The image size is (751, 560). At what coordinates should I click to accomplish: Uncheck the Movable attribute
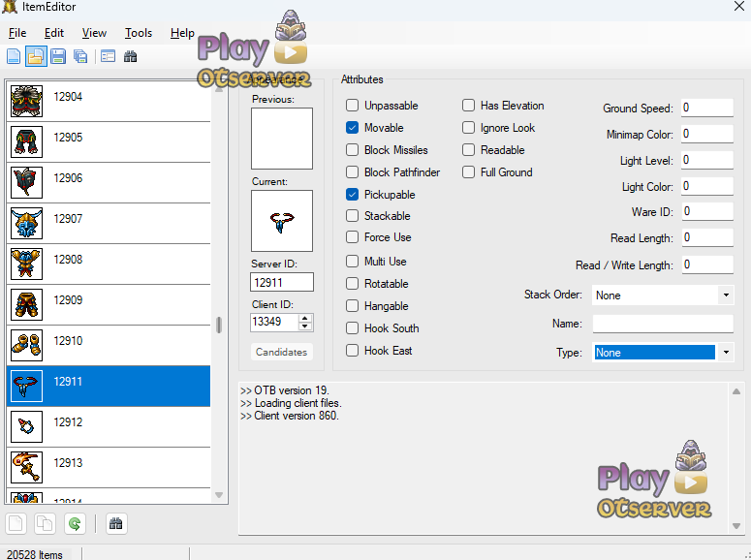(353, 128)
